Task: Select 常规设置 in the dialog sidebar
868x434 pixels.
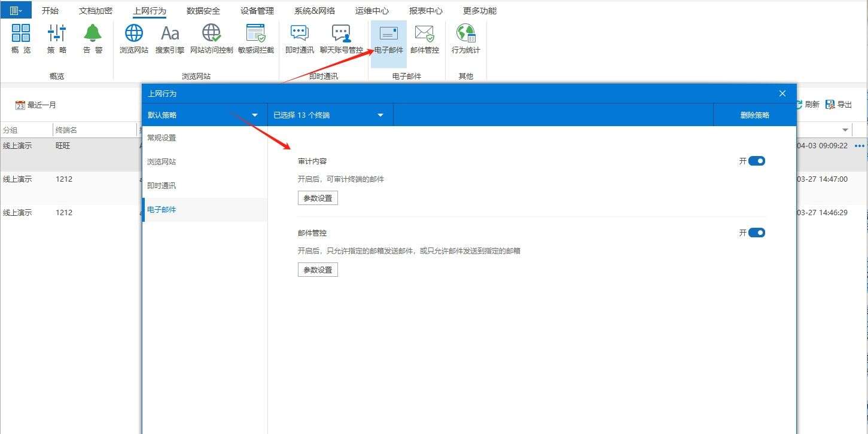Action: tap(160, 137)
